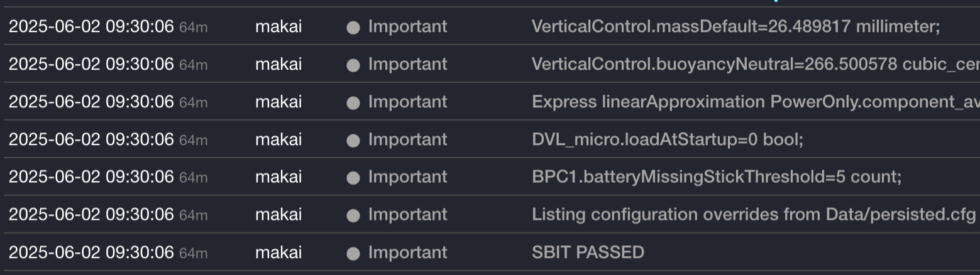The width and height of the screenshot is (980, 275).
Task: Select the SBIT PASSED log message
Action: pyautogui.click(x=588, y=252)
